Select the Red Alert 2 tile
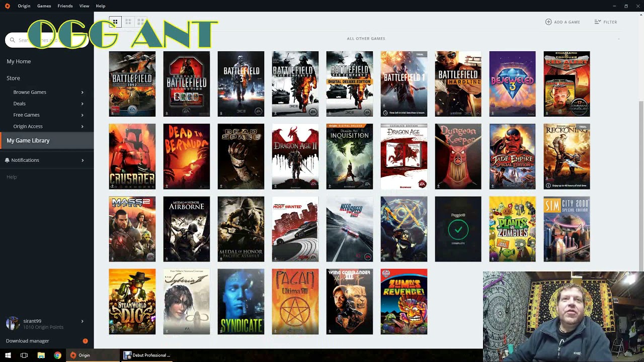The image size is (644, 362). tap(567, 84)
